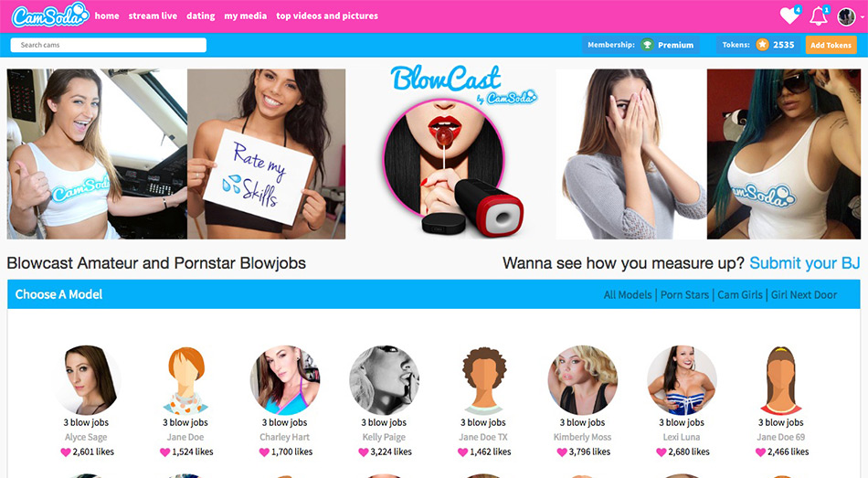This screenshot has height=478, width=868.
Task: Filter models by Cam Girls
Action: pos(739,294)
